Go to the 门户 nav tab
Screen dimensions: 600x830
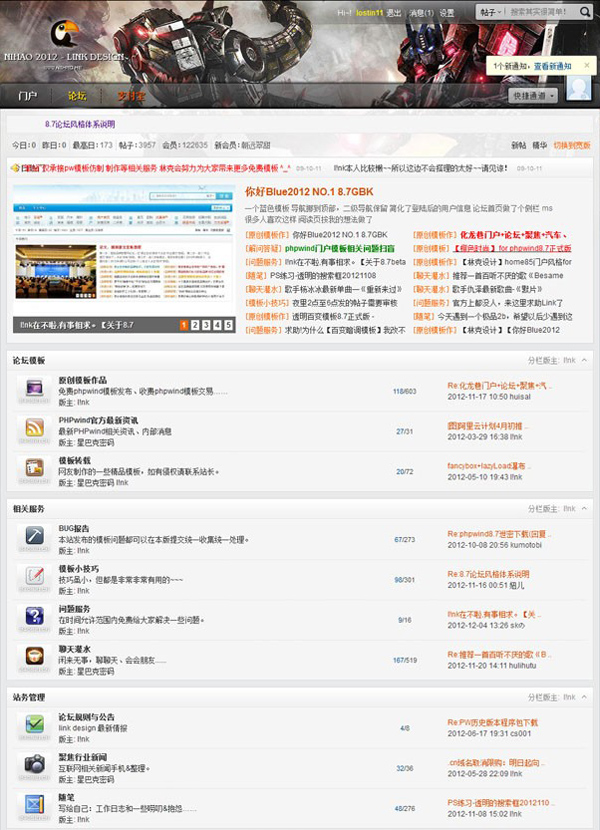click(x=28, y=96)
